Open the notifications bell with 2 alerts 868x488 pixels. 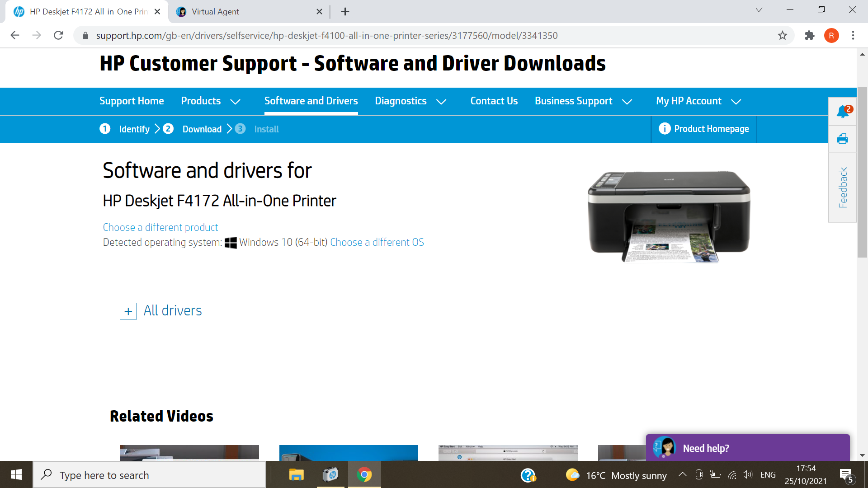[843, 111]
